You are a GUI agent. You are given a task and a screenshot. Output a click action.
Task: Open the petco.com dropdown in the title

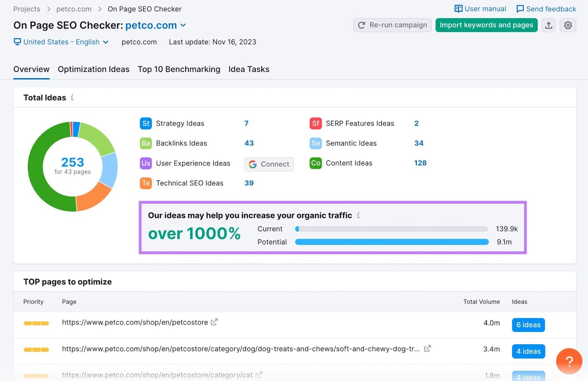point(183,25)
